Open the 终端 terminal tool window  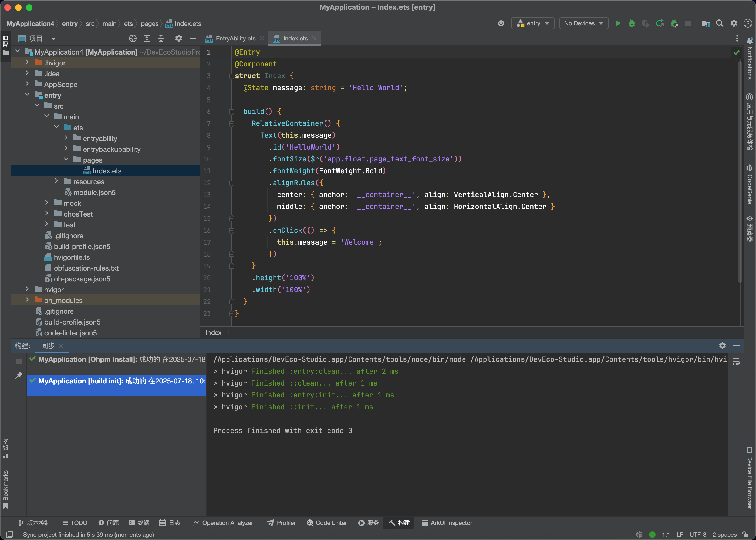139,523
